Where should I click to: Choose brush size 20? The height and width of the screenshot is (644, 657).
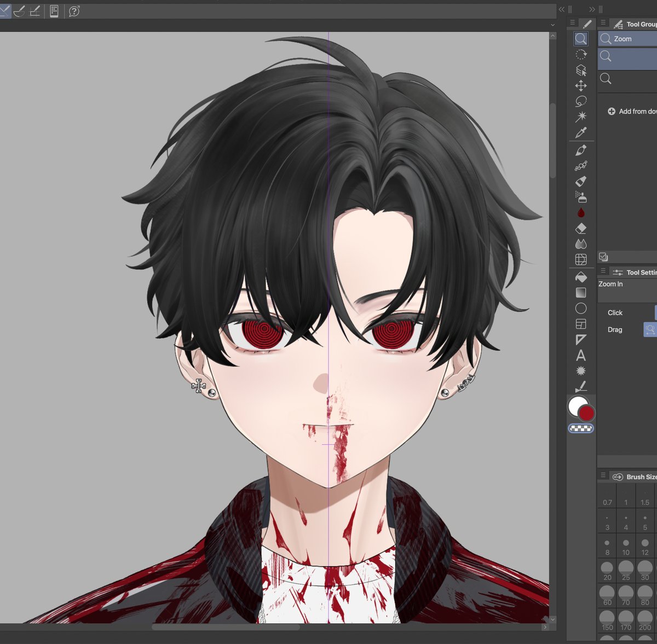point(607,571)
